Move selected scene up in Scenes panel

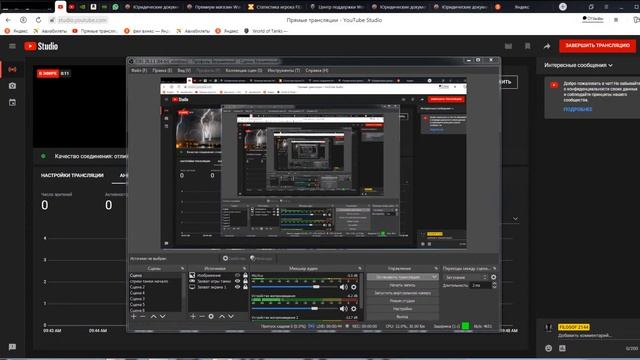[x=153, y=316]
